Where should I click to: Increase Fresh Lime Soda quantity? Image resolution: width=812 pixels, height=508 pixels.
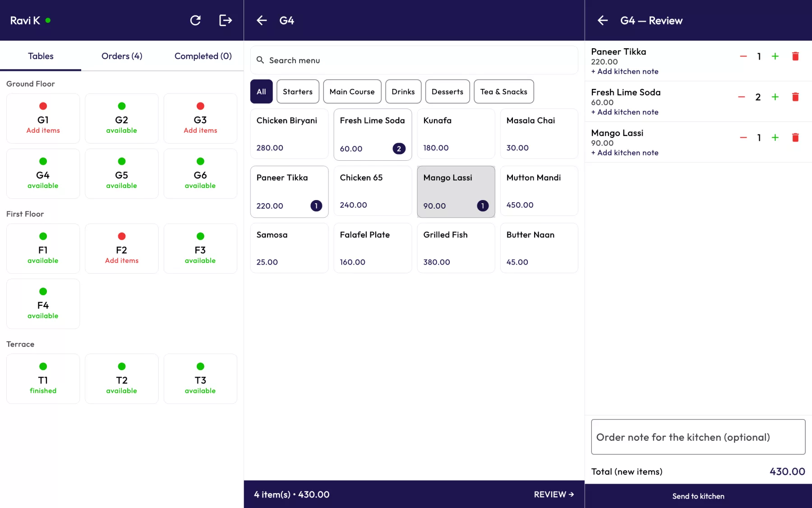pyautogui.click(x=775, y=97)
